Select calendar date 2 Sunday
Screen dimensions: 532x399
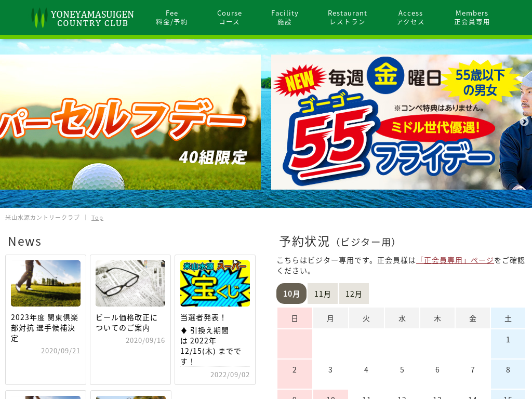click(295, 374)
